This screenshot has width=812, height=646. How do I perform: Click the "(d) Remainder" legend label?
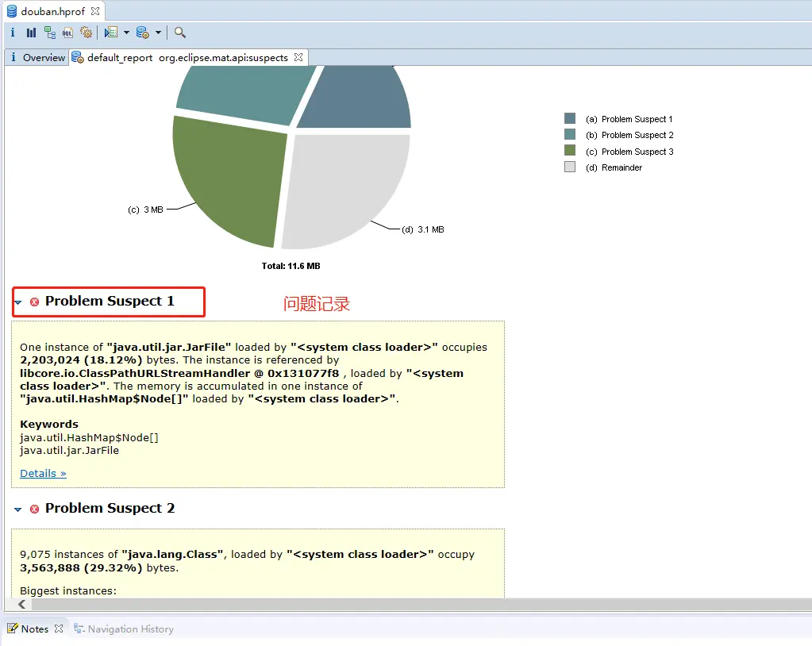[x=614, y=167]
